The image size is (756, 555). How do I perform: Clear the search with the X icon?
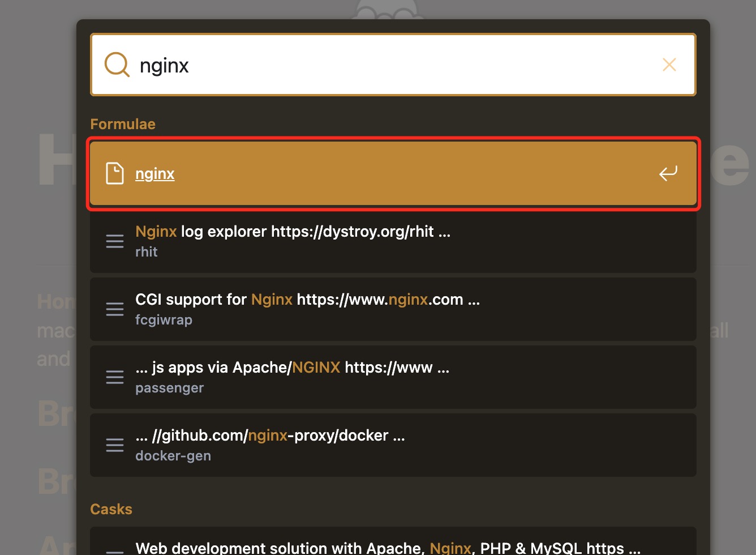(669, 65)
